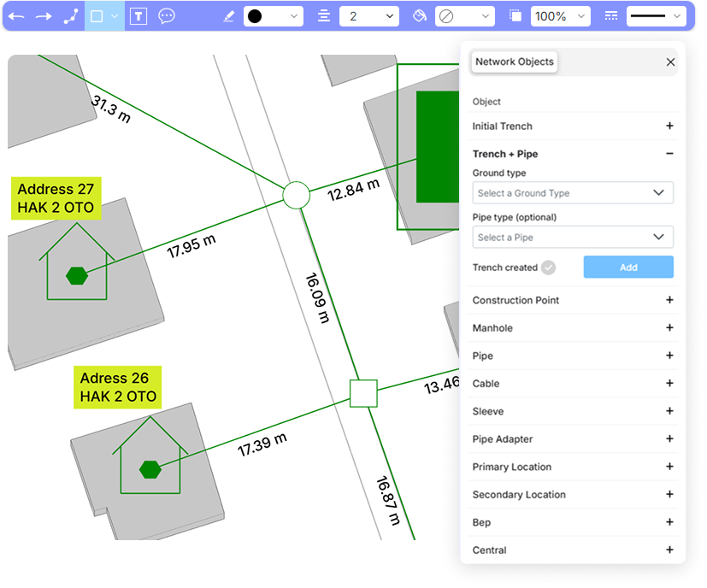The width and height of the screenshot is (707, 588).
Task: Open the Pipe type dropdown
Action: pos(573,238)
